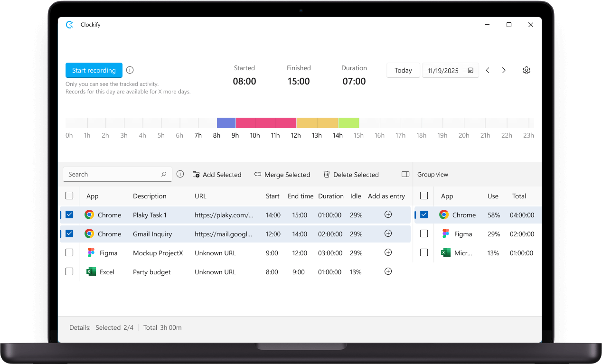602x364 pixels.
Task: Open the 11/19/2025 date field
Action: click(x=450, y=70)
